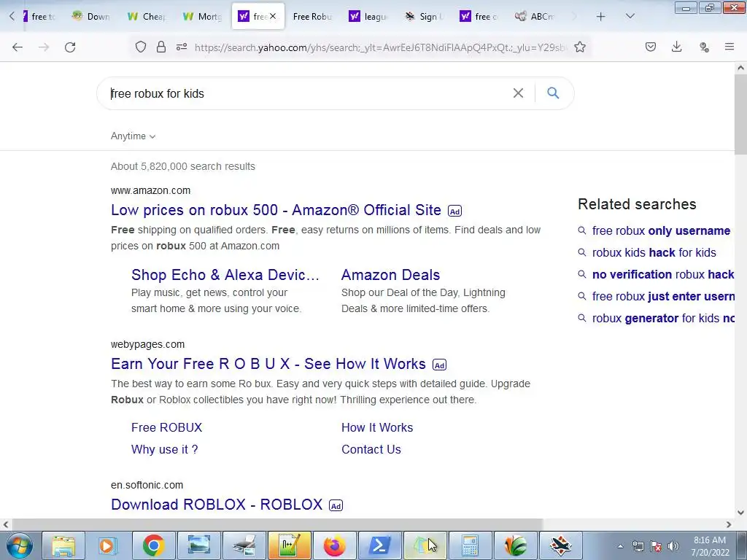Click the vertical scrollbar thumb
The height and width of the screenshot is (560, 747).
pyautogui.click(x=741, y=114)
